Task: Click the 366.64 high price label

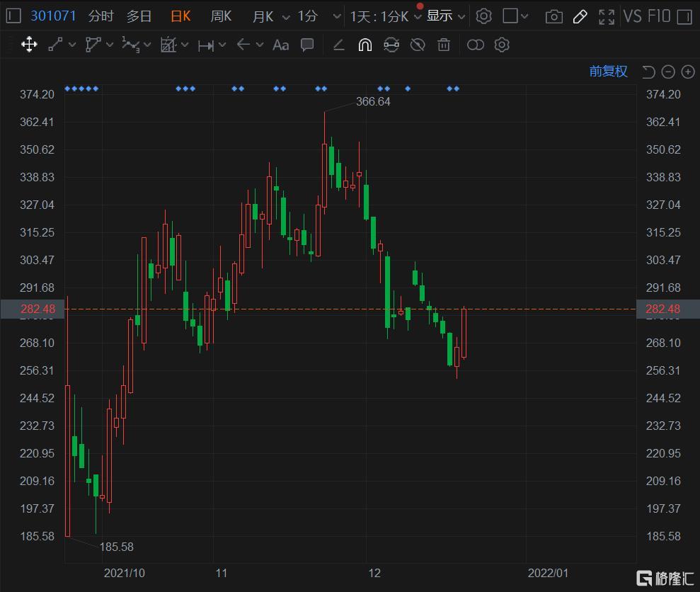Action: click(x=373, y=101)
